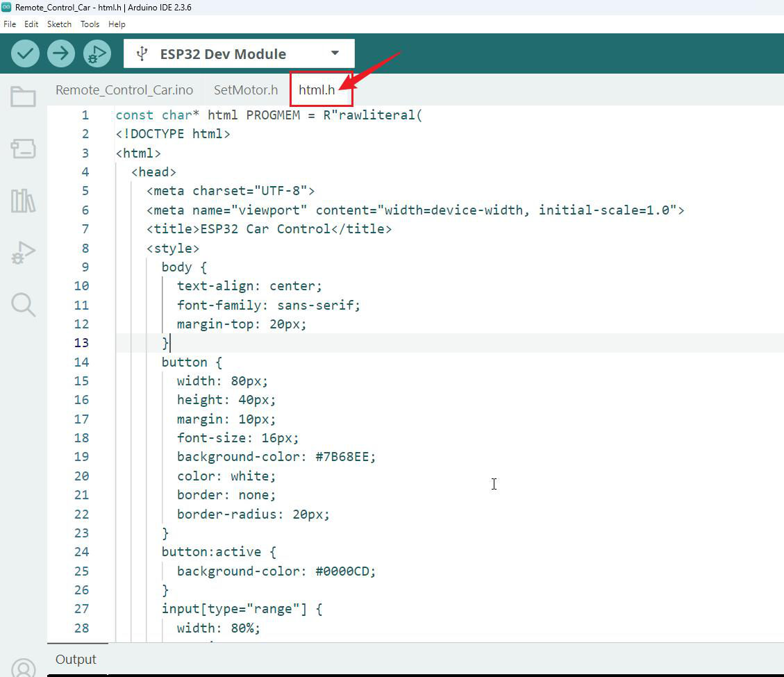This screenshot has width=784, height=677.
Task: Click the #7B68EE background-color value
Action: [x=342, y=457]
